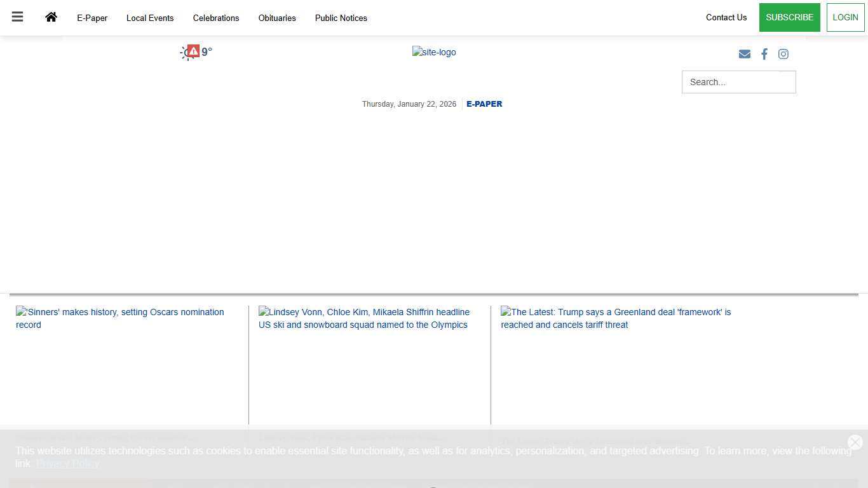The width and height of the screenshot is (868, 488).
Task: Click the home icon in the navbar
Action: (x=51, y=17)
